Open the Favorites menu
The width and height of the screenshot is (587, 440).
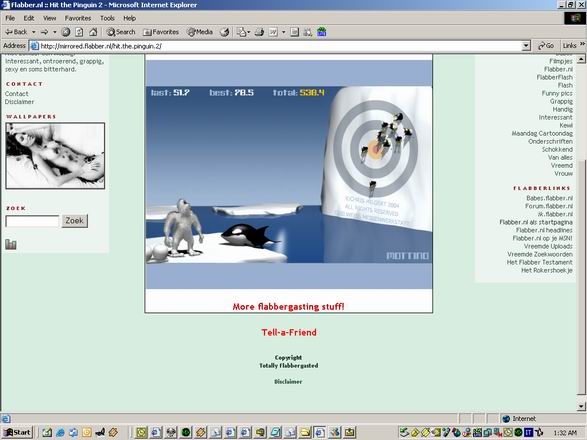[78, 18]
